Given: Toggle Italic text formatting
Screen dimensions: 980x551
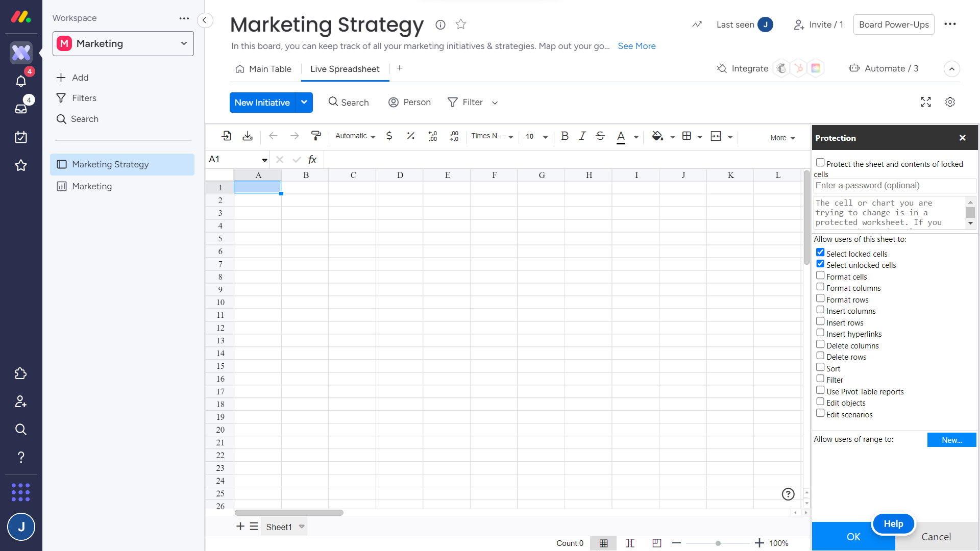Looking at the screenshot, I should (x=582, y=136).
